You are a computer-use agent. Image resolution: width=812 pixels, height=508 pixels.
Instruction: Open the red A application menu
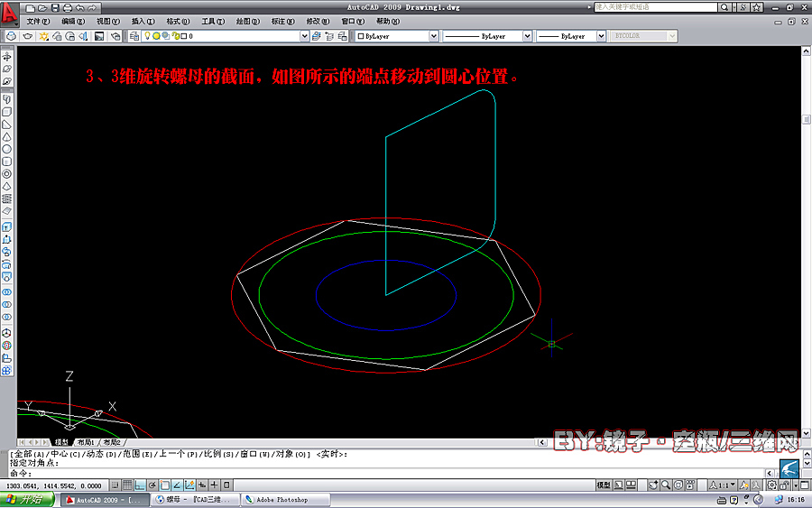click(x=9, y=14)
